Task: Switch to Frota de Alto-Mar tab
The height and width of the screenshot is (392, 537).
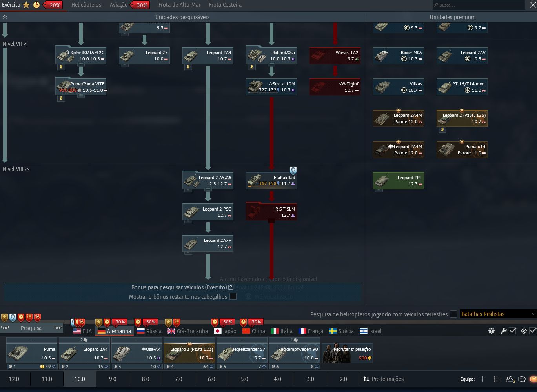Action: [179, 5]
